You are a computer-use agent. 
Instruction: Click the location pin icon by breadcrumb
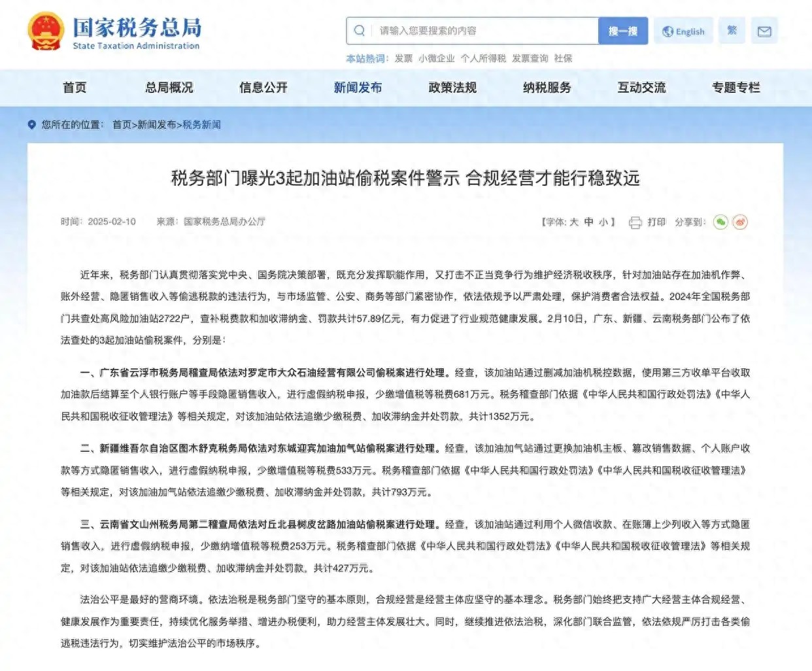pyautogui.click(x=31, y=125)
